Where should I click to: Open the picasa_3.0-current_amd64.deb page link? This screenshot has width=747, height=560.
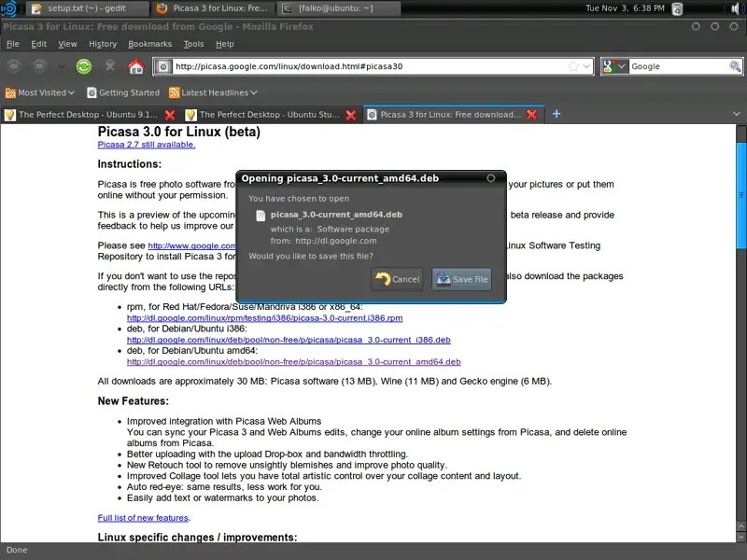(293, 362)
